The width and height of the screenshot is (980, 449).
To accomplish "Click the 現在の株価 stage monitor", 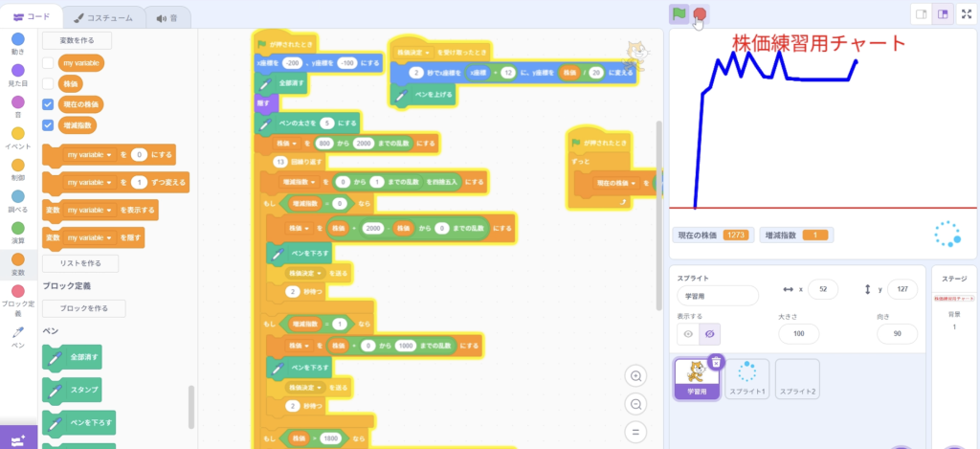I will click(712, 236).
